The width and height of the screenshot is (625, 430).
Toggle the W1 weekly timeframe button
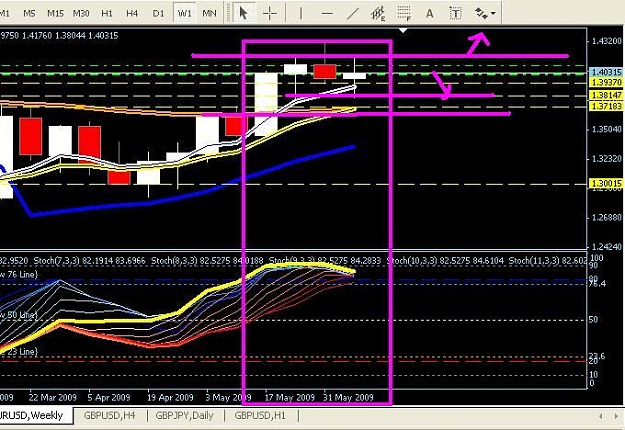coord(185,13)
